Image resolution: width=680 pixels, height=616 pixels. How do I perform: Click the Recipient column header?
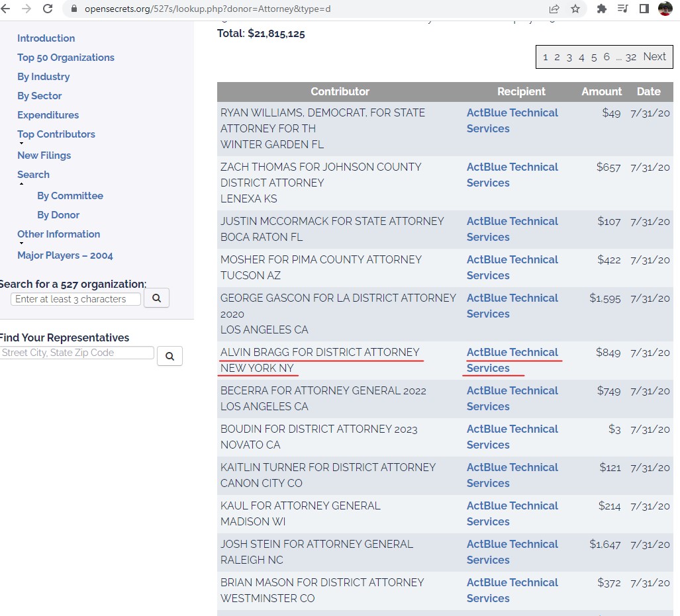(521, 91)
